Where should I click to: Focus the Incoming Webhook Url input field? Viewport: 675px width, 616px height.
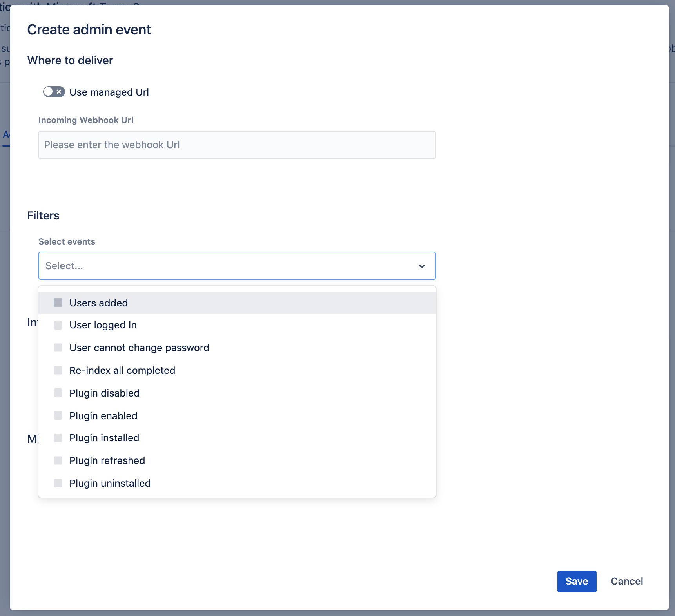(x=237, y=145)
